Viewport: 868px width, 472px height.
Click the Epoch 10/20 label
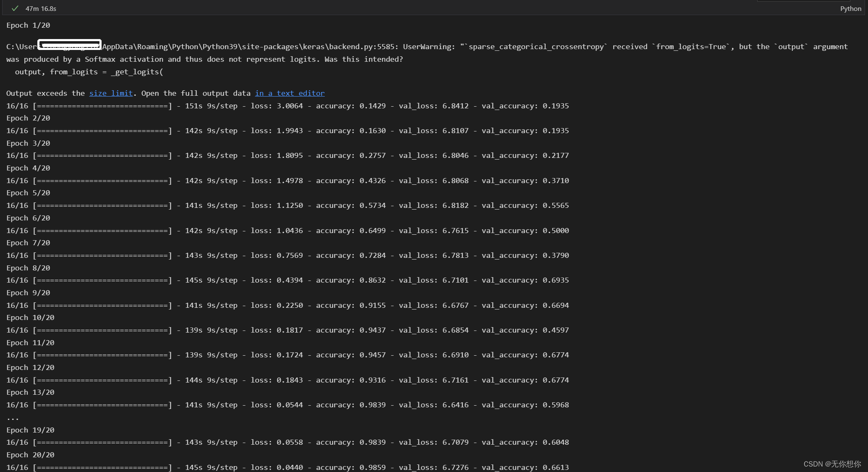pyautogui.click(x=30, y=317)
